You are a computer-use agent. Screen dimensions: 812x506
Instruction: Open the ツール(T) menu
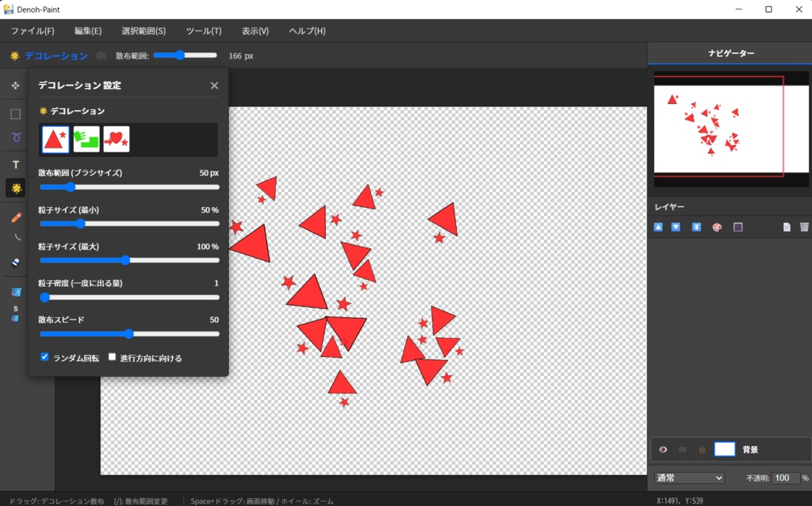tap(204, 31)
